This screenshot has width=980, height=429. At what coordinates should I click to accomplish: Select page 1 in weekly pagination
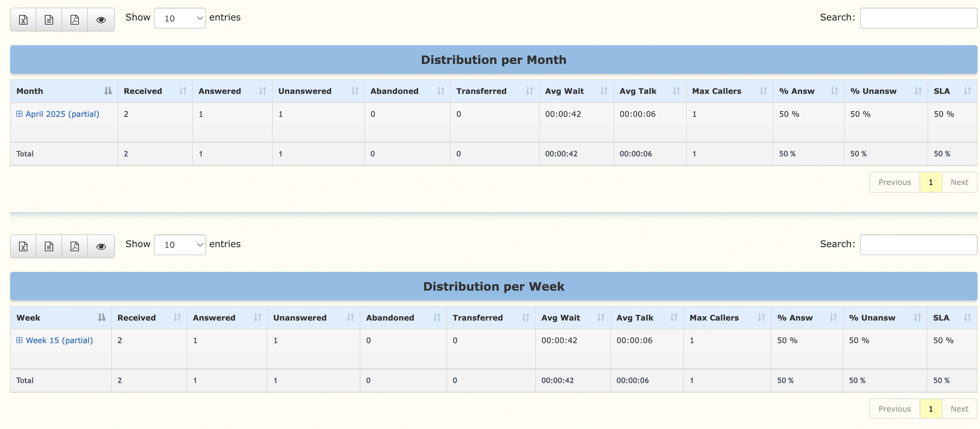pos(931,408)
